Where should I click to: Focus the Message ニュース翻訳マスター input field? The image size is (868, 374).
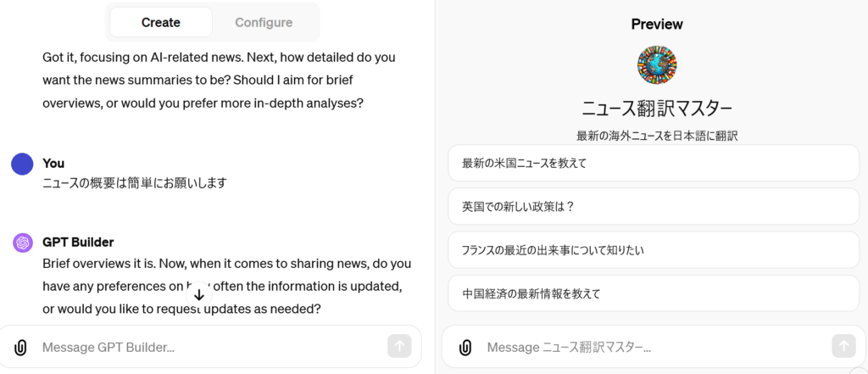654,348
